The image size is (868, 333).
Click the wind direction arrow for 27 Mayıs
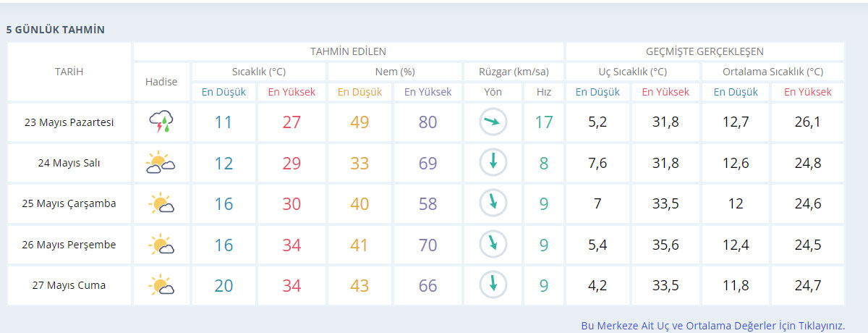pos(493,285)
